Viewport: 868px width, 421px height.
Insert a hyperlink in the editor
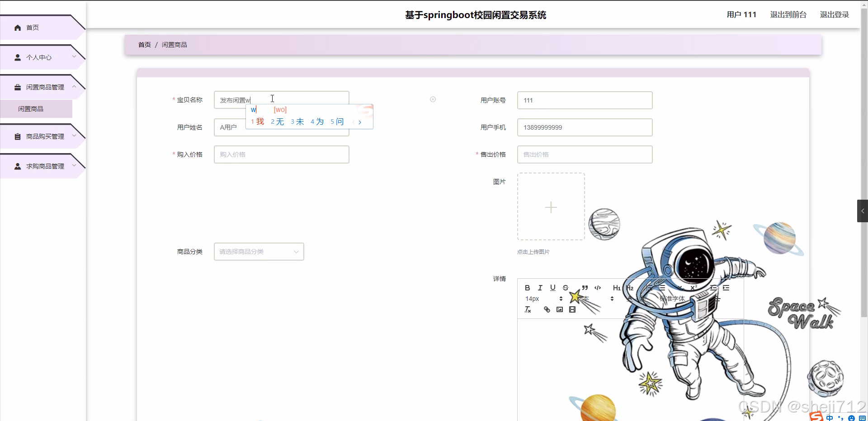pyautogui.click(x=547, y=309)
